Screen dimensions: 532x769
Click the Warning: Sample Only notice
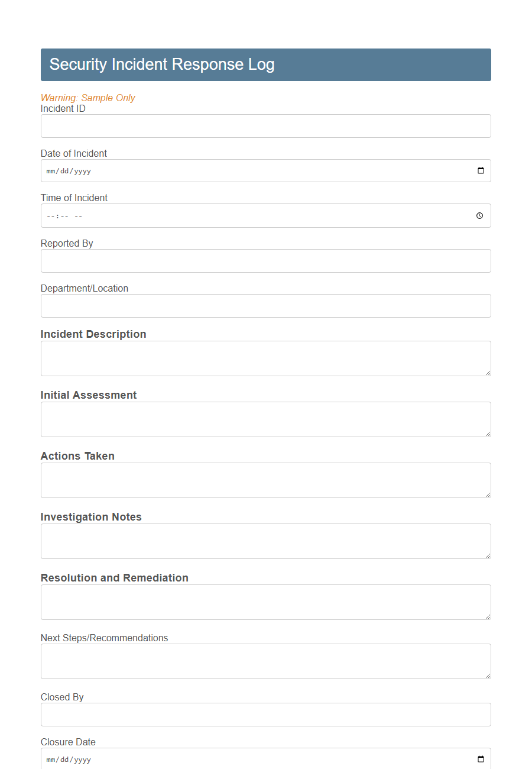pos(87,98)
